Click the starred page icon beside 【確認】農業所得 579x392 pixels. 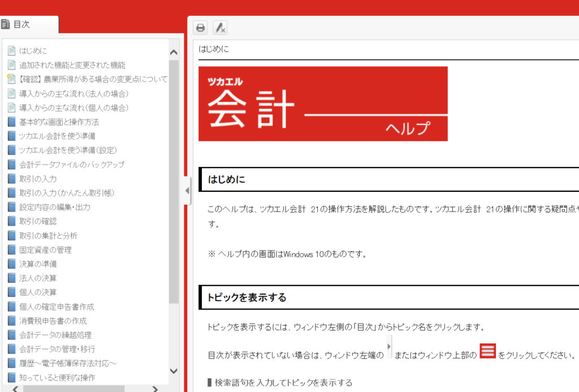coord(11,79)
